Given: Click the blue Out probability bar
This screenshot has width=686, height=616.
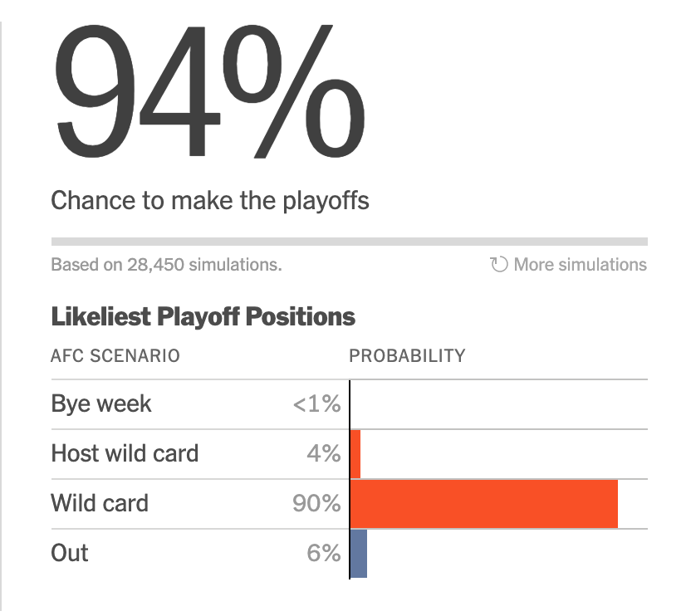Looking at the screenshot, I should (x=359, y=553).
